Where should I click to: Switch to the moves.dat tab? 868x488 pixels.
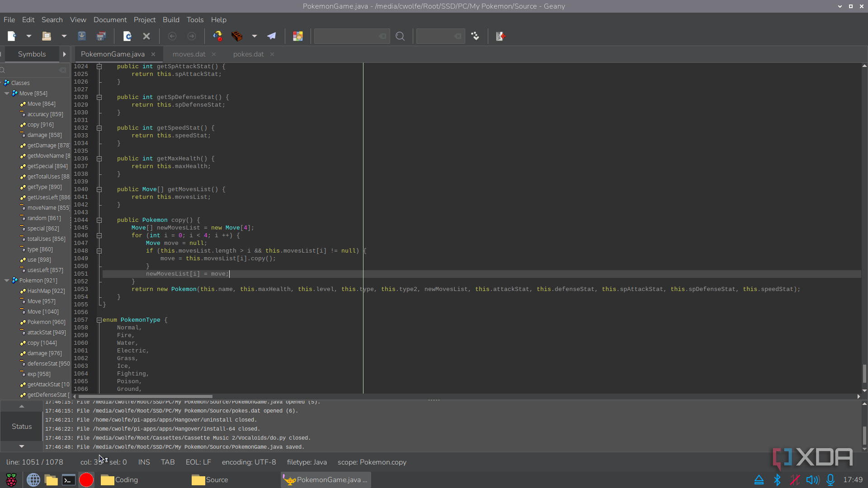click(189, 54)
